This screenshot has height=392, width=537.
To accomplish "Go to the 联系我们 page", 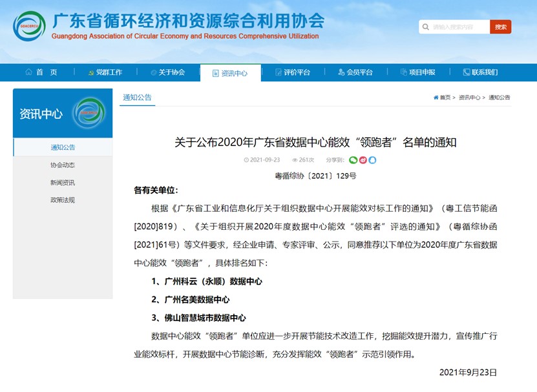I will point(480,72).
